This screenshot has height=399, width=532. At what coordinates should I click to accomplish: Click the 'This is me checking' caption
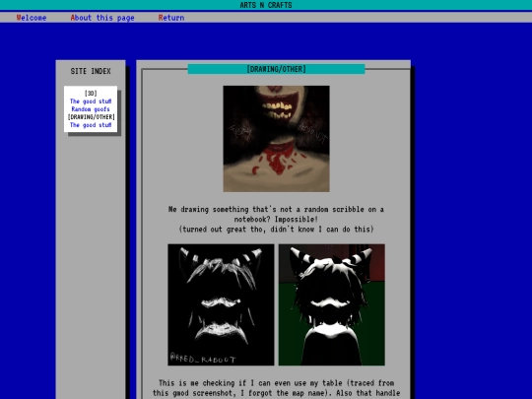click(x=276, y=388)
